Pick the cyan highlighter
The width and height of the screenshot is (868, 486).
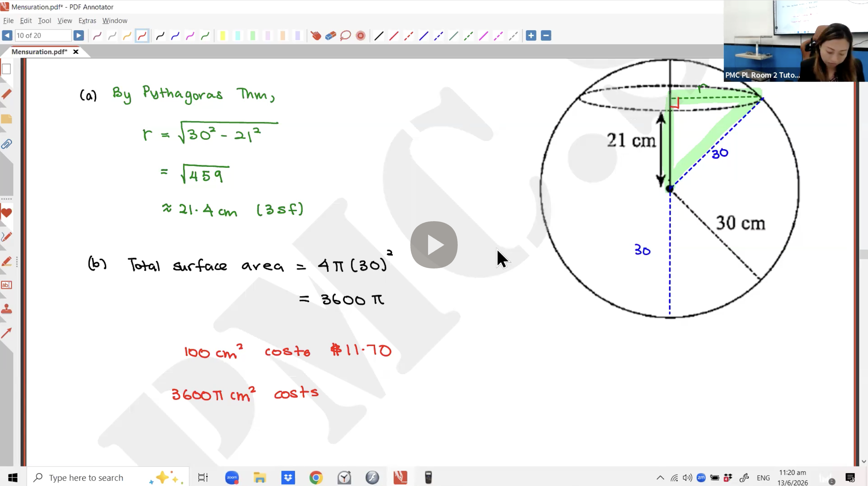point(238,35)
